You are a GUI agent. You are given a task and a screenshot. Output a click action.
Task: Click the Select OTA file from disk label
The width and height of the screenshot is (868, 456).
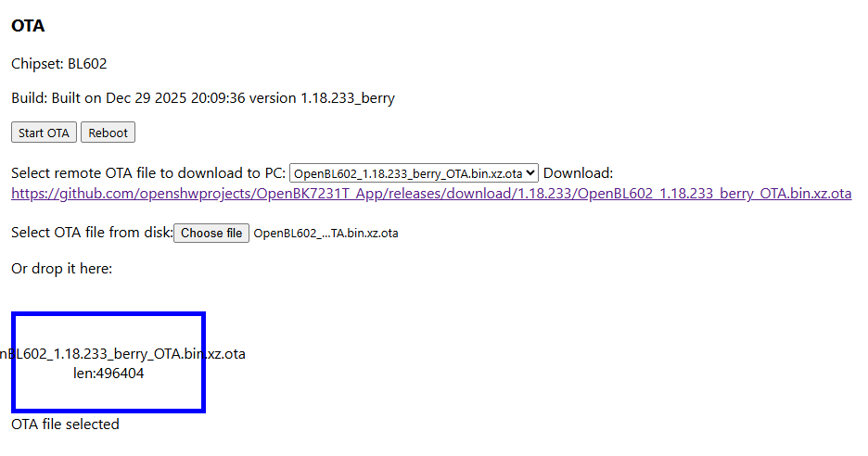92,233
